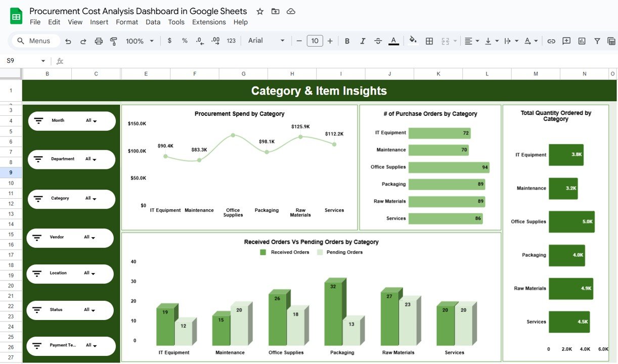Open the Month filter dropdown

(92, 121)
